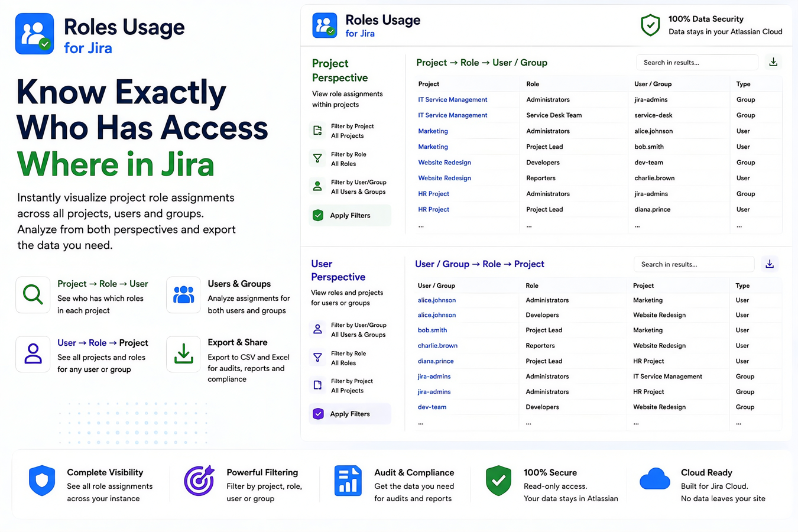Click Filter by Role funnel icon in User Perspective
The width and height of the screenshot is (798, 532).
(317, 358)
